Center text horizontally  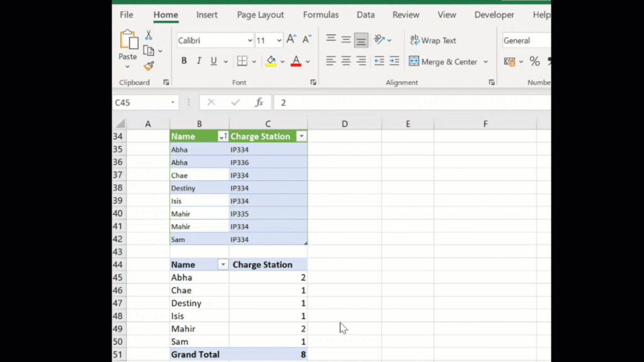pyautogui.click(x=346, y=61)
